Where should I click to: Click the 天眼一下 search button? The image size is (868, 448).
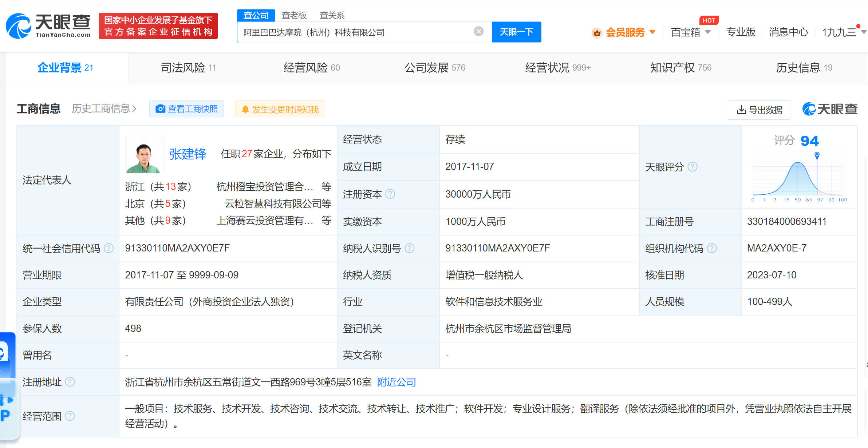[516, 32]
